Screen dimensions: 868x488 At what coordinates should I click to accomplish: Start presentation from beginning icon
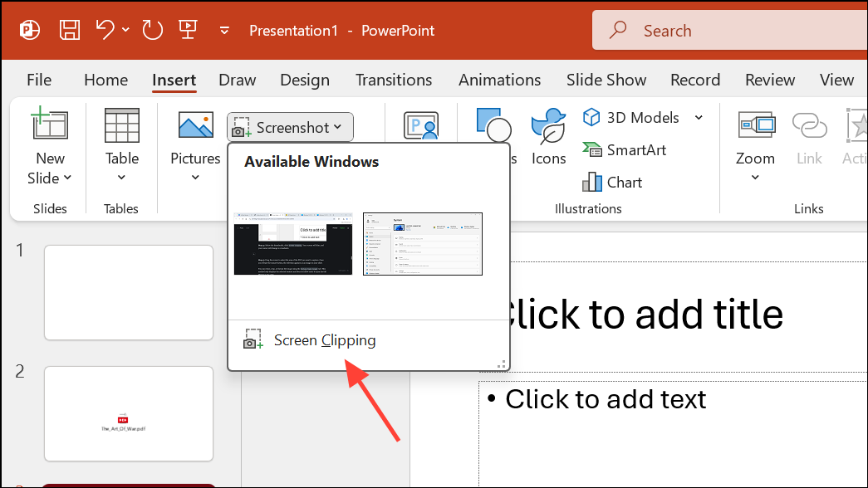(x=188, y=31)
